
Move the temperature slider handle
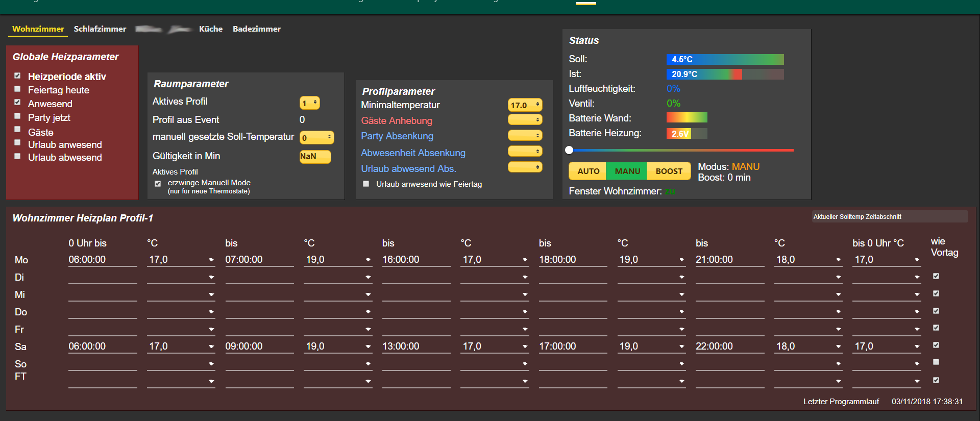(569, 150)
